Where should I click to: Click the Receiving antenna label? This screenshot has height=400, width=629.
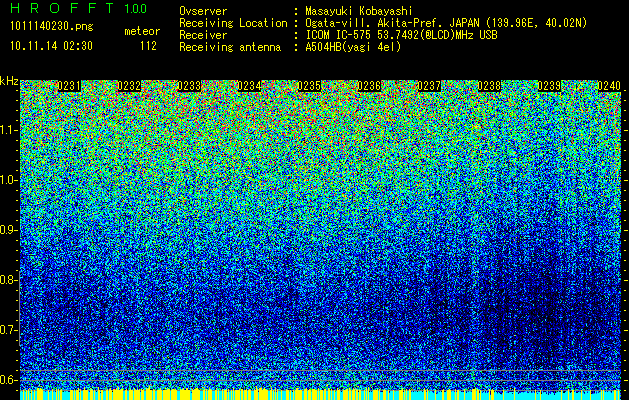(230, 47)
